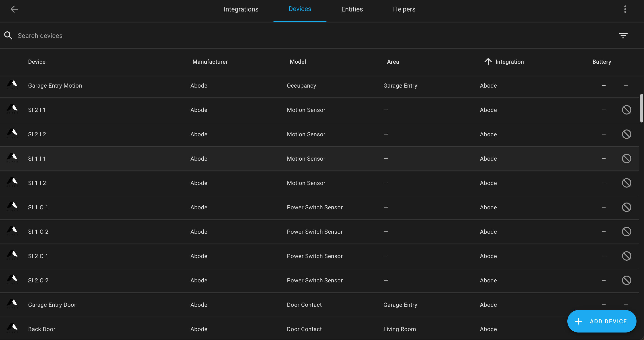Toggle the disabled status icon for SI 2 O 2
644x340 pixels.
tap(626, 280)
